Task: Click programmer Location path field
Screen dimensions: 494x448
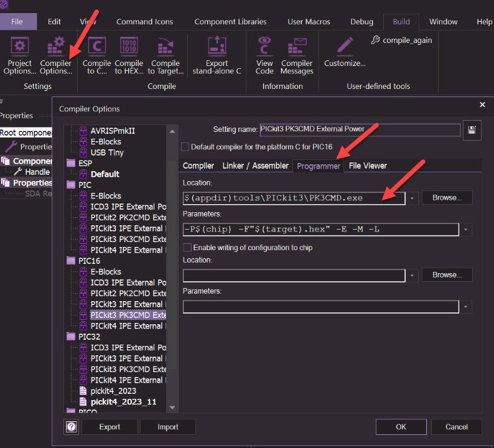Action: [x=294, y=198]
